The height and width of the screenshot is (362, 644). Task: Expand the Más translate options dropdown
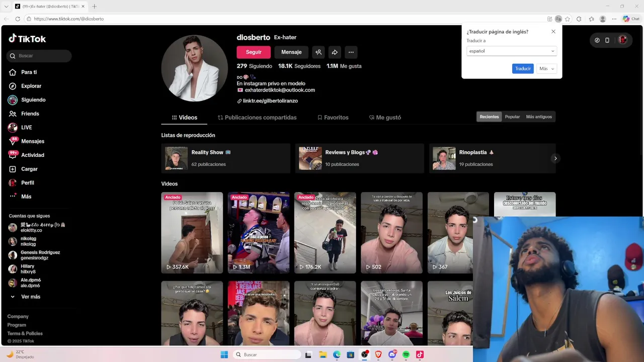click(547, 68)
